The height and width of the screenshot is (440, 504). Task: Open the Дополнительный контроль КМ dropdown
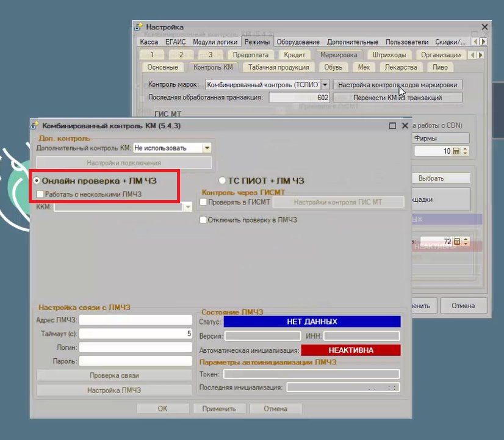pyautogui.click(x=207, y=148)
